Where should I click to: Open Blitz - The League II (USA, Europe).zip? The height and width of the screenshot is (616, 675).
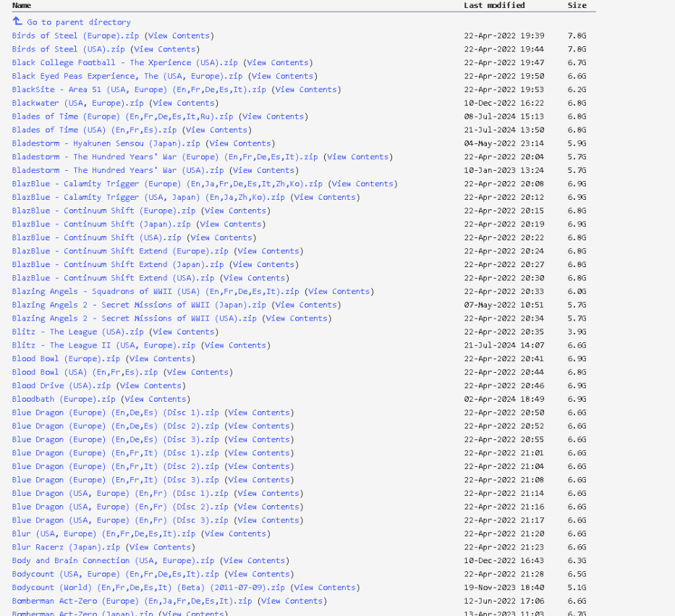point(103,345)
